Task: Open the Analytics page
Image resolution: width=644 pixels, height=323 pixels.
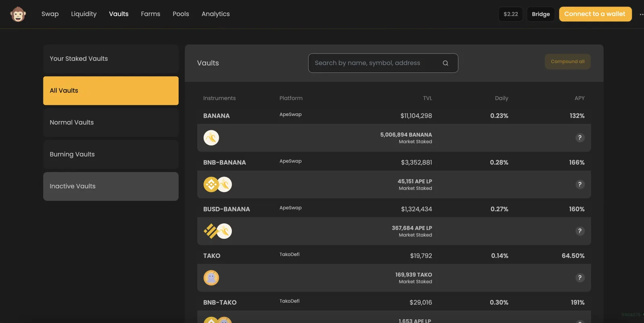Action: click(x=216, y=14)
